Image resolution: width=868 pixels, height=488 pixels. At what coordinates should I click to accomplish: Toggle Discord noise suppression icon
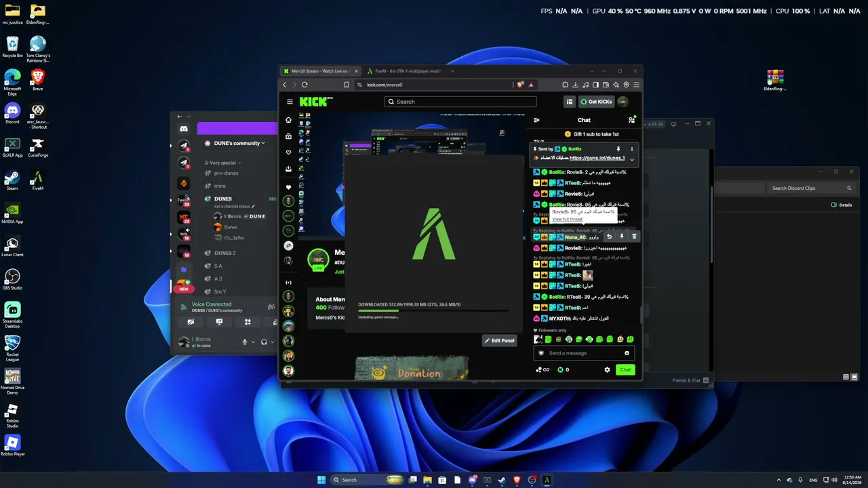(271, 307)
